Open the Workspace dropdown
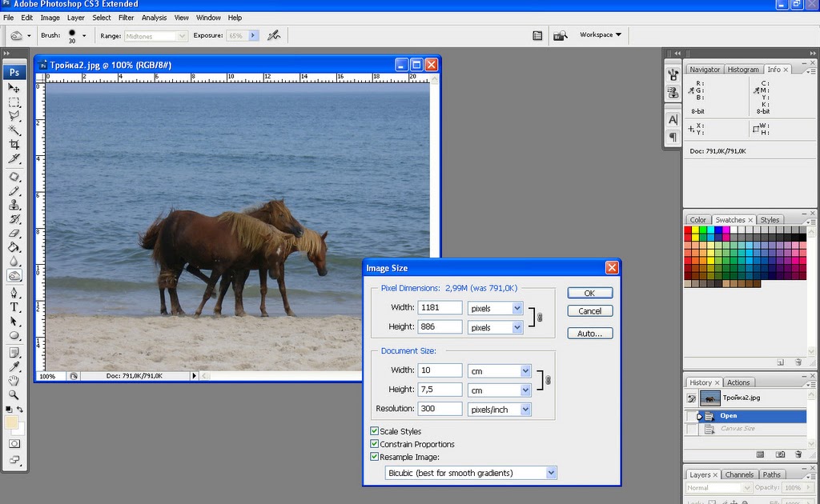This screenshot has height=504, width=820. coord(601,34)
